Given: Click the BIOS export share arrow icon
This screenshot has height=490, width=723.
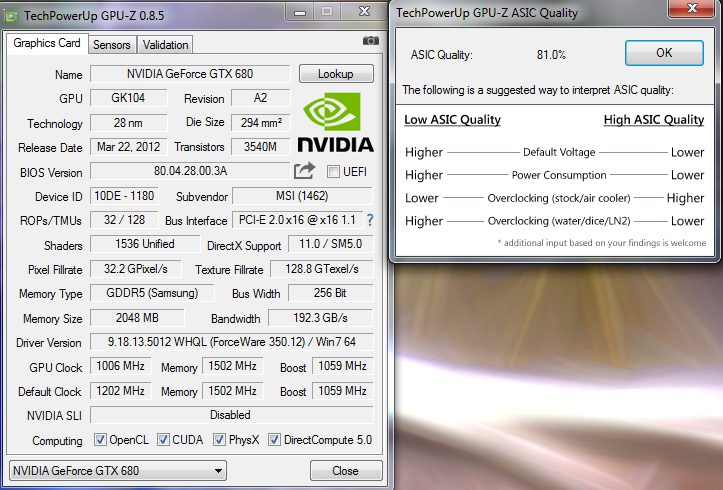Looking at the screenshot, I should [305, 171].
